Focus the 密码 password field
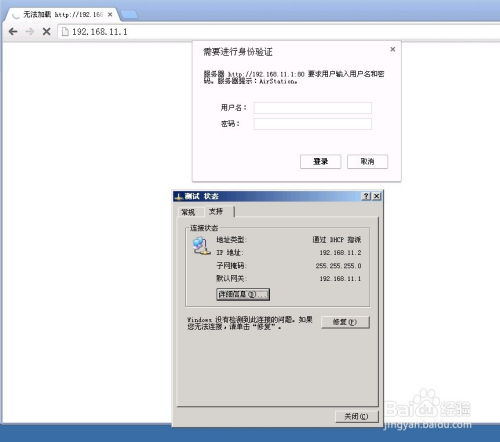500x442 pixels. click(312, 124)
